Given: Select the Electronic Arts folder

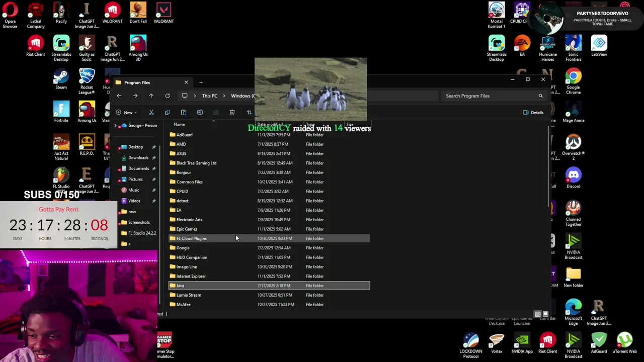Looking at the screenshot, I should tap(269, 220).
